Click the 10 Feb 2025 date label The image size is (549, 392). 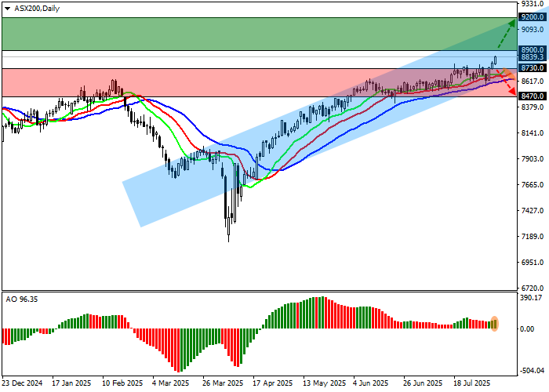coord(122,383)
